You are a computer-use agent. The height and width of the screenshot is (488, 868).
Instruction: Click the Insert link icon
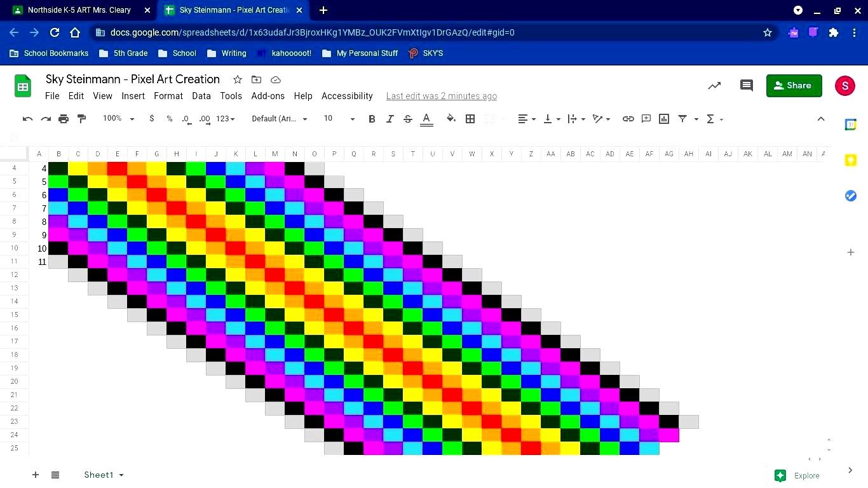[x=628, y=119]
